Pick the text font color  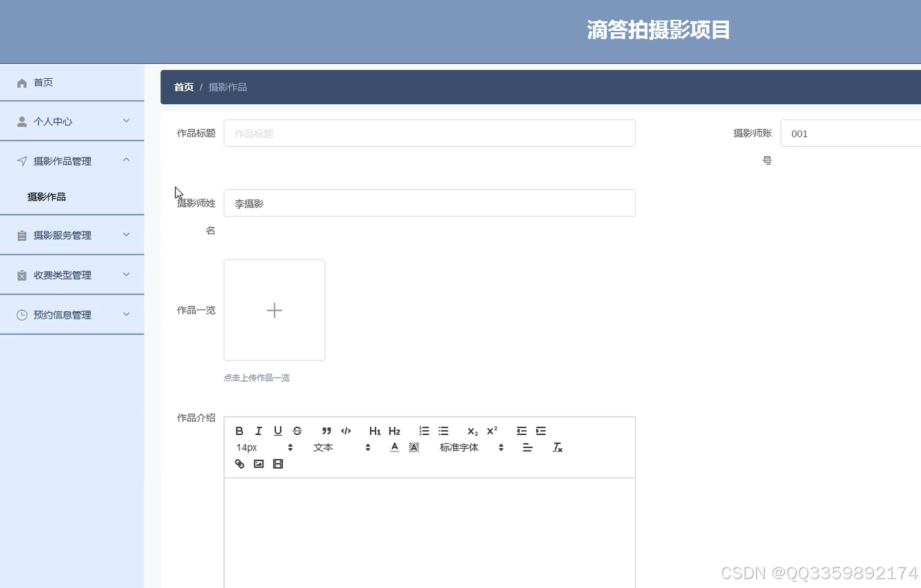394,448
